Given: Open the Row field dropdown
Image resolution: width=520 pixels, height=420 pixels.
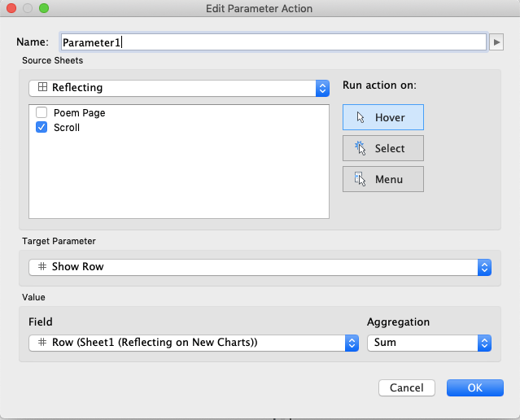Looking at the screenshot, I should click(x=352, y=343).
